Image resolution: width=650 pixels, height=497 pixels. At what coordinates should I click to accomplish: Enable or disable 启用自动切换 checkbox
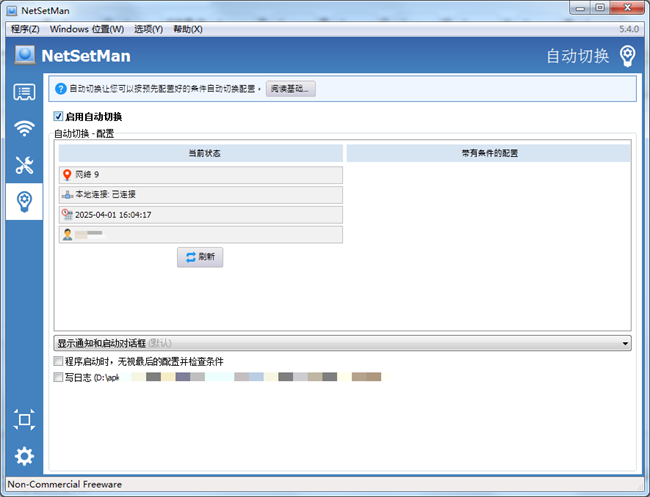(58, 116)
